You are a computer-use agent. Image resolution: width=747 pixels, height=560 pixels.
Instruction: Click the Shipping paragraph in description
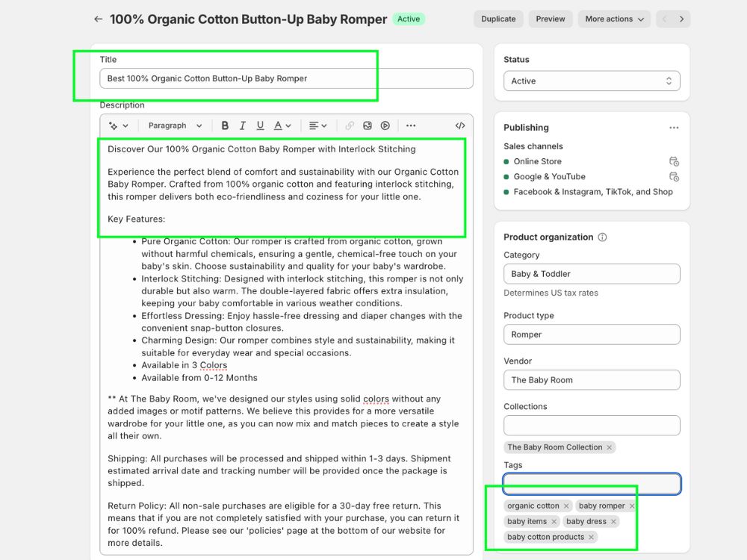pos(279,471)
